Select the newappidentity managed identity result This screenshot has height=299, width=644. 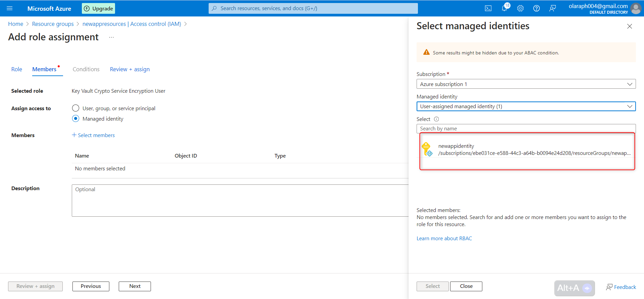[527, 149]
